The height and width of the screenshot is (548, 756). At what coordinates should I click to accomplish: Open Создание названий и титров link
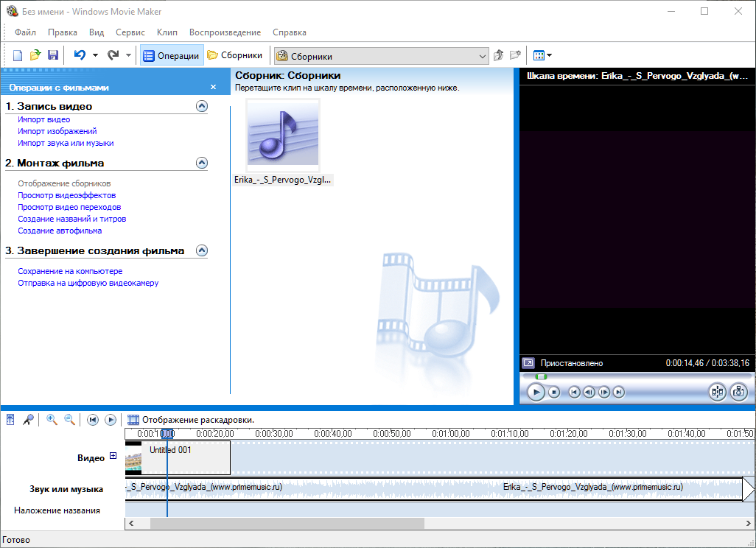click(71, 219)
